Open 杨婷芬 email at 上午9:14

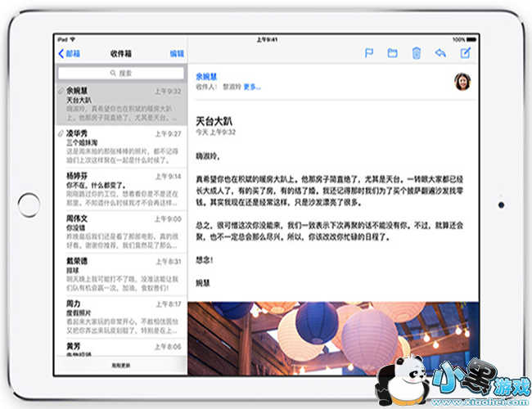[x=121, y=189]
